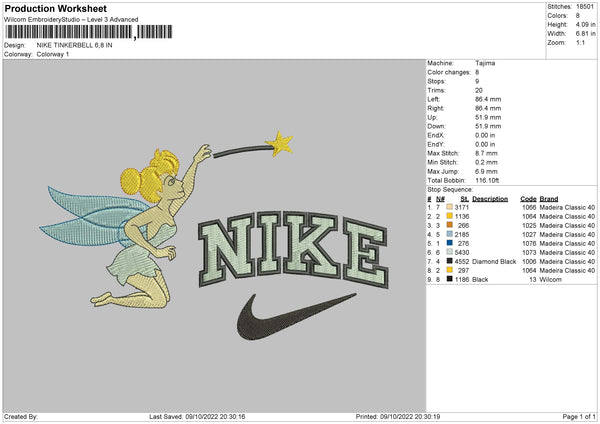Click the light blue swatch with 2185 stitches
Image resolution: width=600 pixels, height=424 pixels.
coord(449,234)
